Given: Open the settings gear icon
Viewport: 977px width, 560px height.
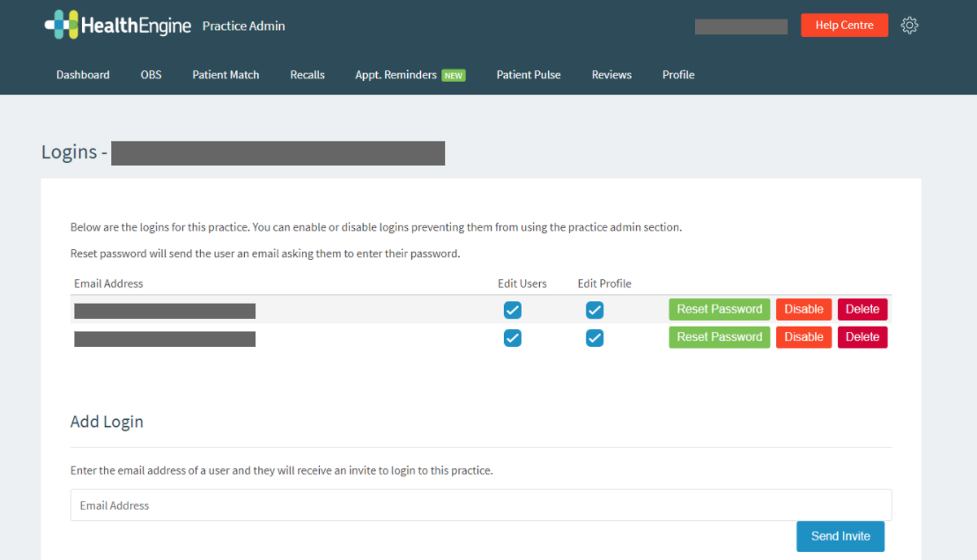Looking at the screenshot, I should (x=909, y=25).
